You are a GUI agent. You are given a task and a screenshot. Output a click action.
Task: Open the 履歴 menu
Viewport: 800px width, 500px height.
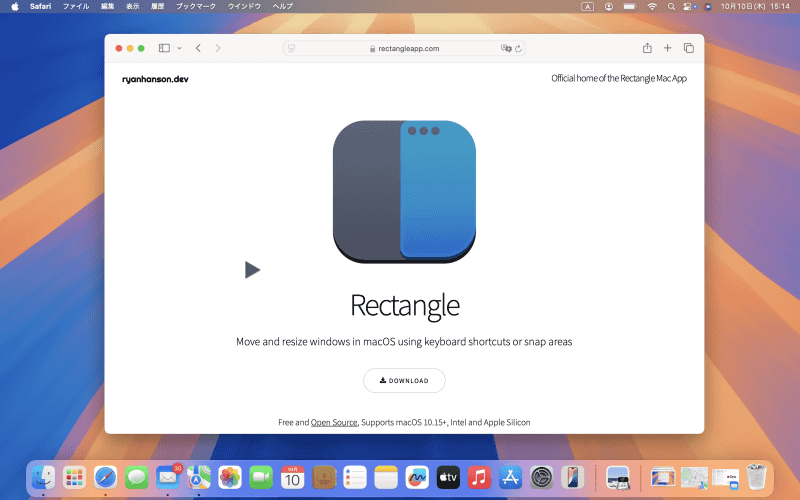[158, 6]
